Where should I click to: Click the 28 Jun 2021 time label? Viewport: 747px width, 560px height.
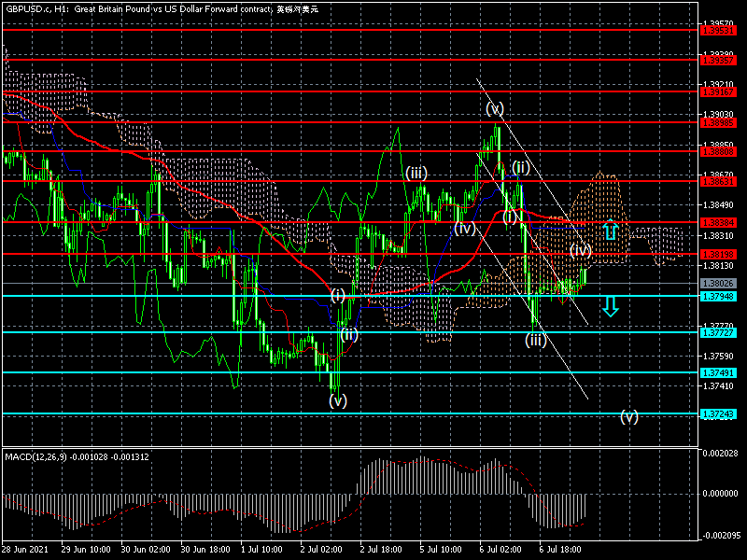click(25, 549)
